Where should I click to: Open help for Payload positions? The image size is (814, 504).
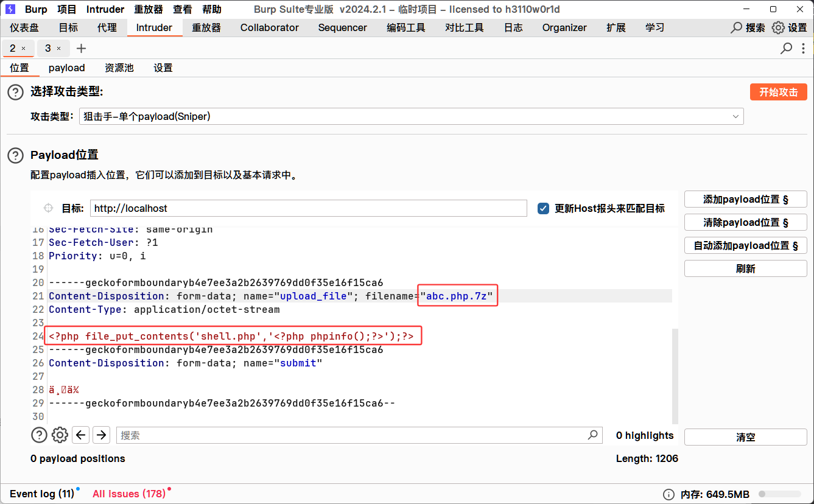click(15, 155)
